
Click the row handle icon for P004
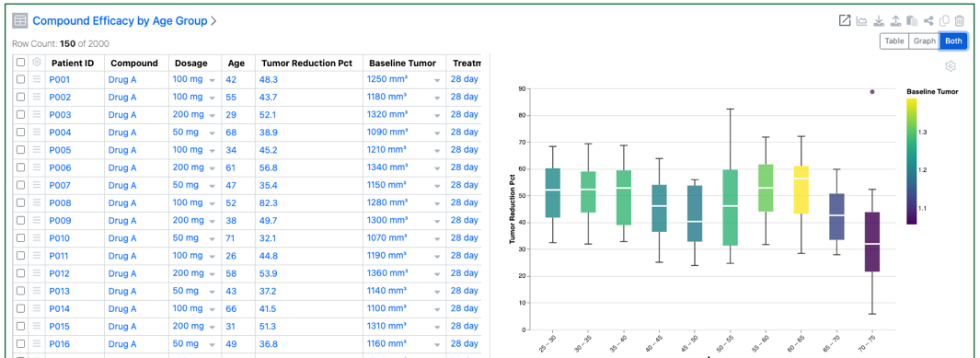pyautogui.click(x=37, y=132)
